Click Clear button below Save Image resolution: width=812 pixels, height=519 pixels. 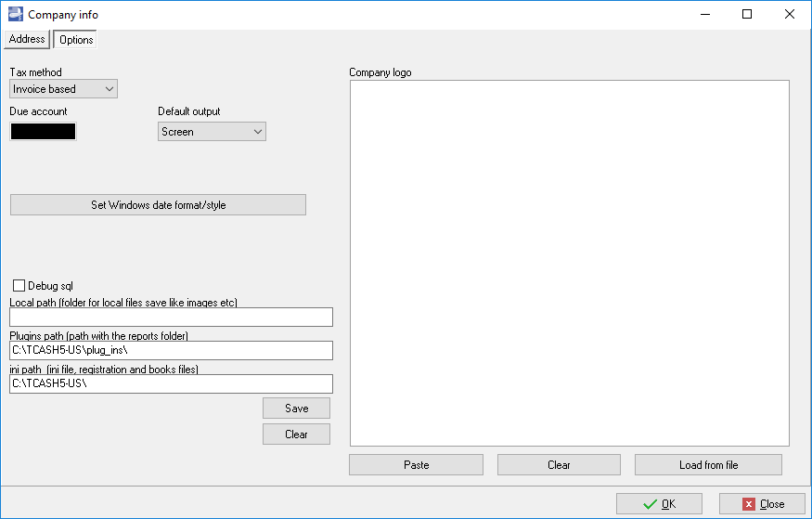click(296, 434)
